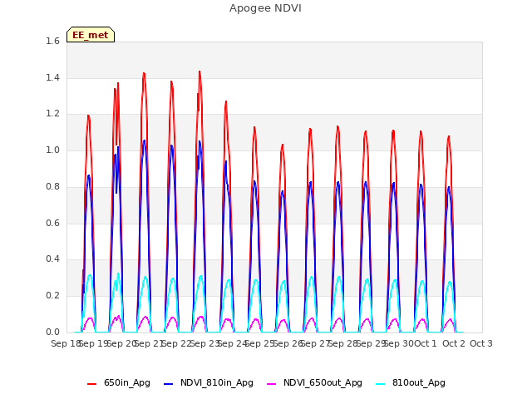Image resolution: width=532 pixels, height=399 pixels.
Task: Click the blue NDVI_810in_Apg legend swatch
Action: [x=168, y=384]
